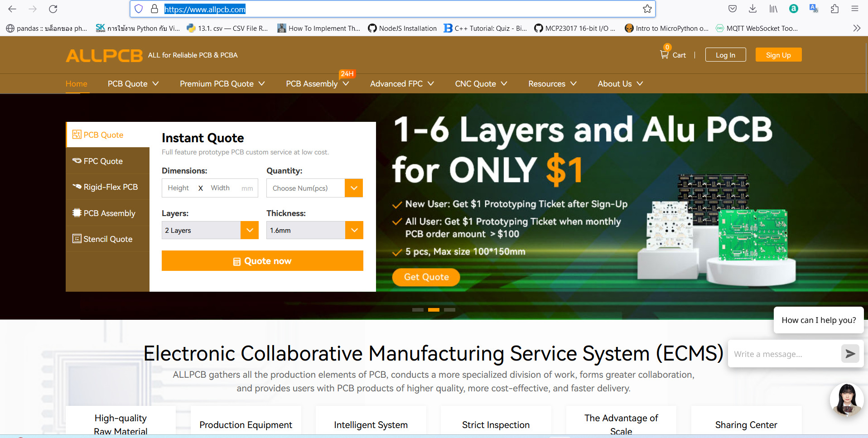Viewport: 868px width, 438px height.
Task: Click the Log In button
Action: click(725, 55)
